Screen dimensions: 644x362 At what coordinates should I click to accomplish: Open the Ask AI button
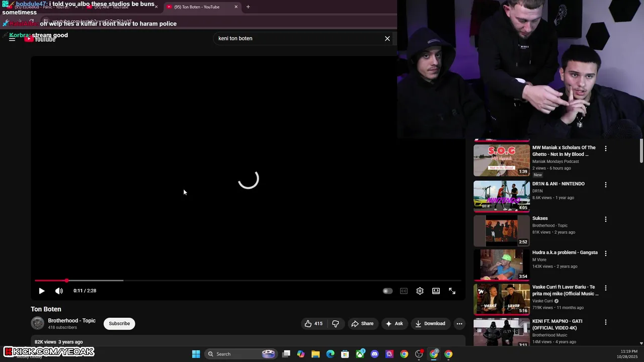(394, 323)
